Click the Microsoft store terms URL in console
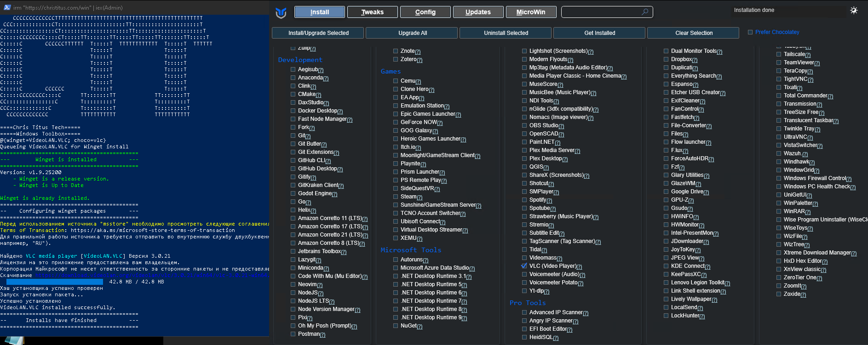The height and width of the screenshot is (345, 868). 153,231
